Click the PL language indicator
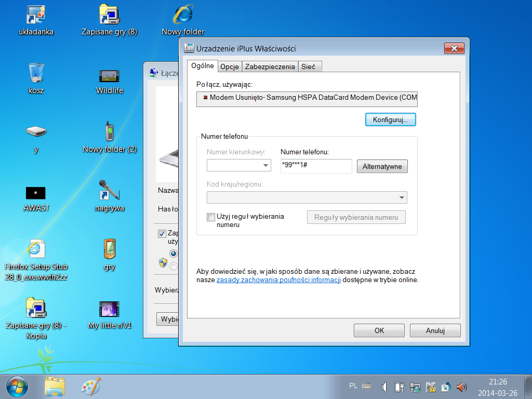532x399 pixels. 353,386
